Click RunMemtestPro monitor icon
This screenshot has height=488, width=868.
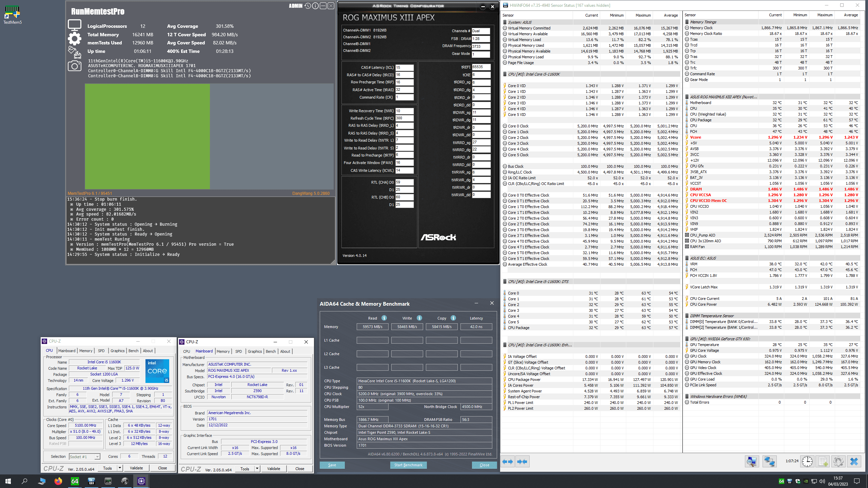(75, 25)
